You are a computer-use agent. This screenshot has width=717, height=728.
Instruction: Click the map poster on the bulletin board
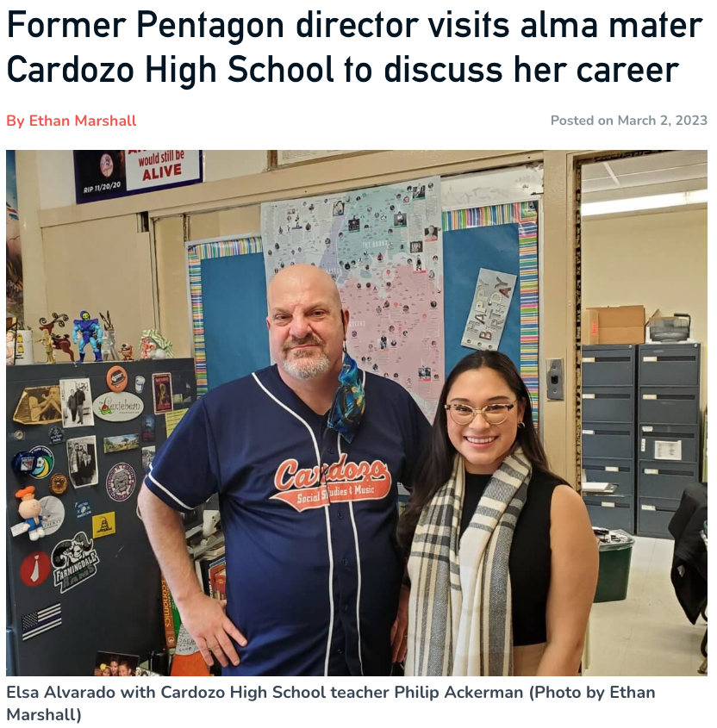(x=354, y=289)
